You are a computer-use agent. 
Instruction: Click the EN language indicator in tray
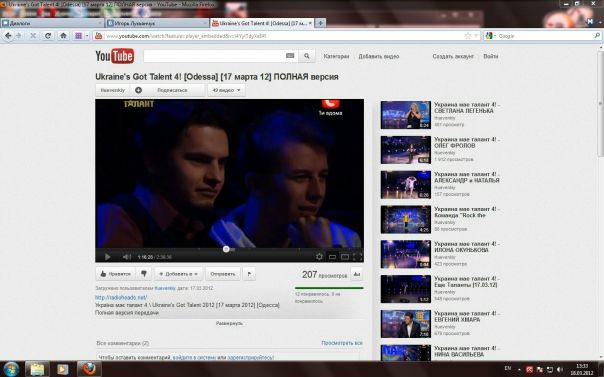pyautogui.click(x=508, y=369)
